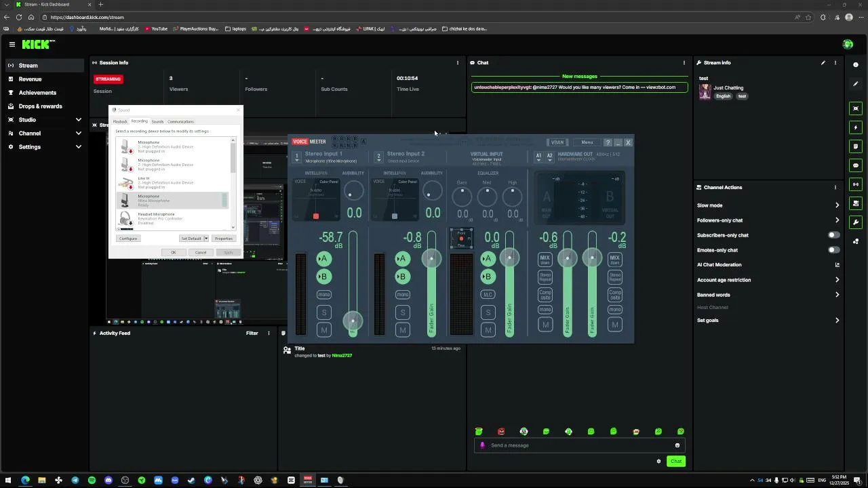Switch to Communications tab in Sound dialog
Image resolution: width=868 pixels, height=488 pixels.
pos(180,121)
